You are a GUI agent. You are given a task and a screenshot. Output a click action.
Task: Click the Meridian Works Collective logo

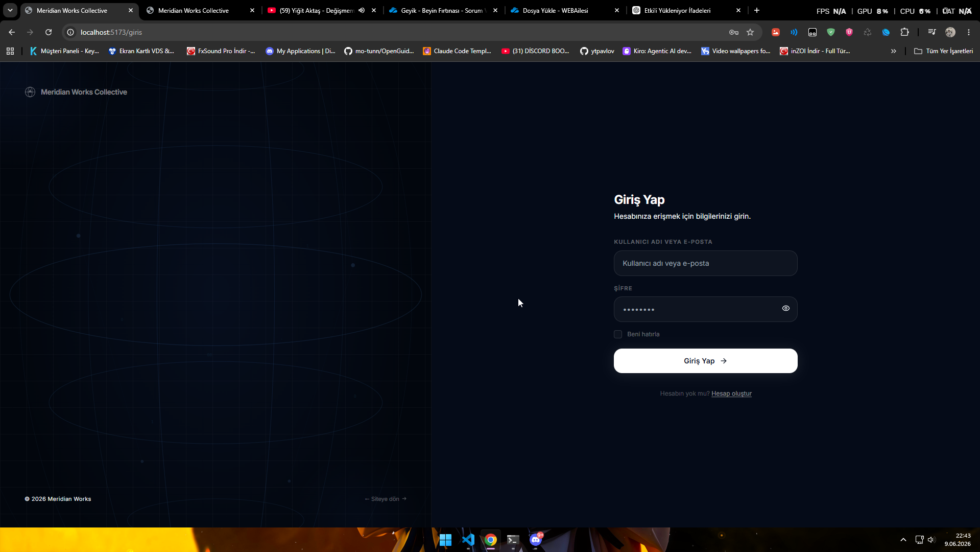click(x=76, y=92)
